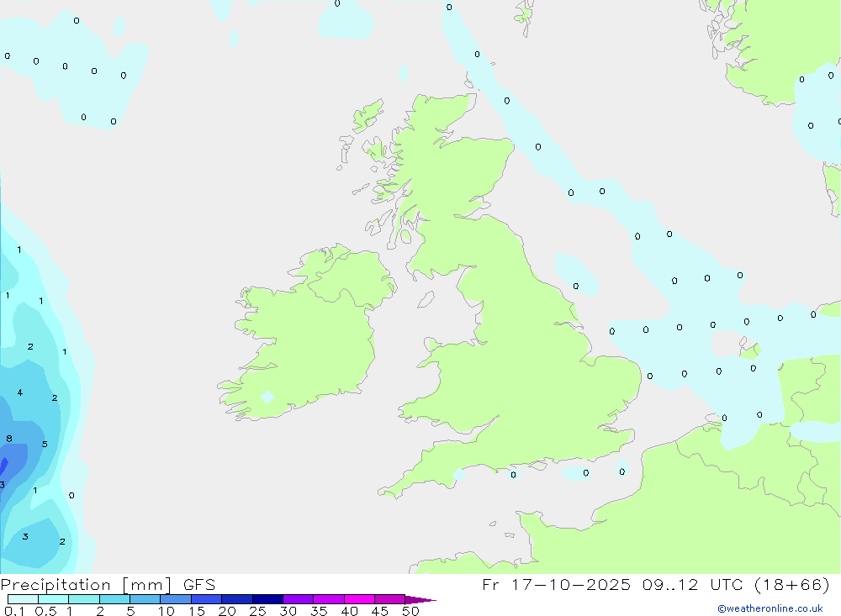841x616 pixels.
Task: Click the 0.1–0.5 mm palest legend swatch
Action: pos(23,599)
